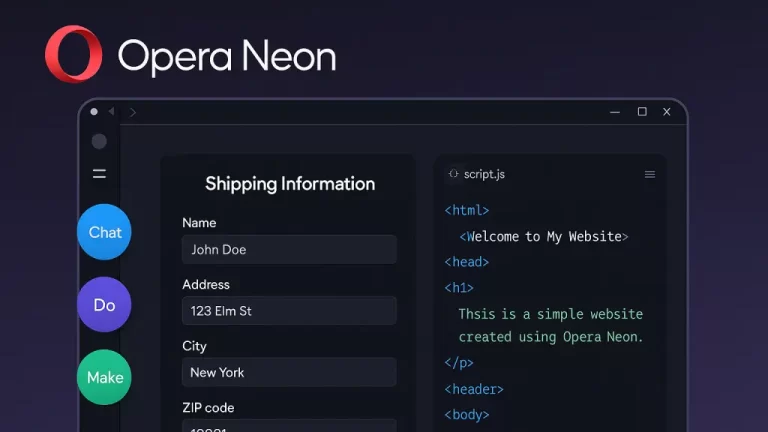Minimize the browser window
The height and width of the screenshot is (432, 768).
[615, 112]
